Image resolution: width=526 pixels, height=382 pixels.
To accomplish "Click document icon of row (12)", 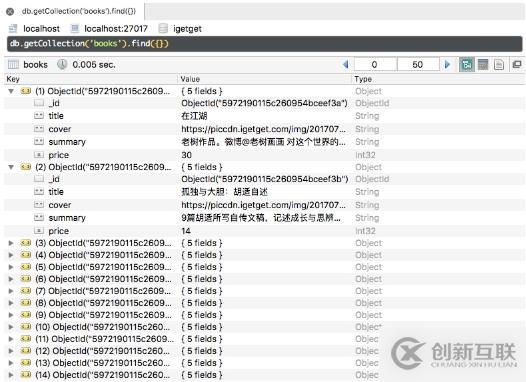I will point(26,350).
